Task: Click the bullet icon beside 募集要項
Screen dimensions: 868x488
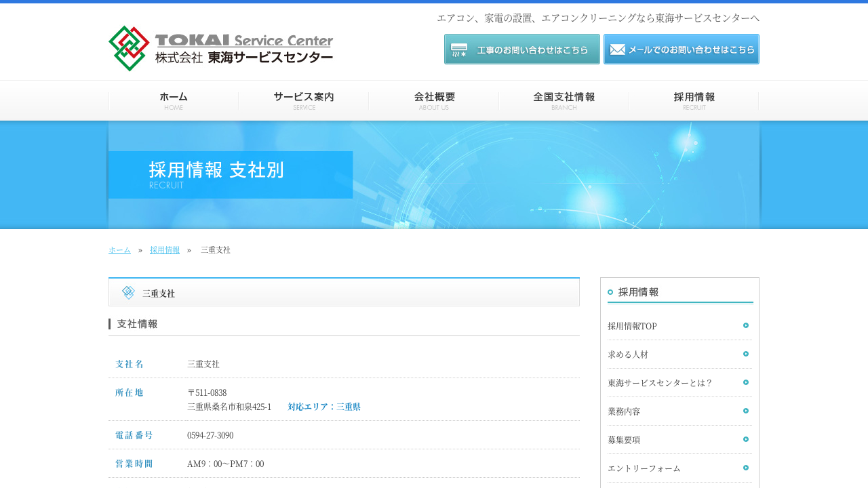Action: pyautogui.click(x=745, y=439)
